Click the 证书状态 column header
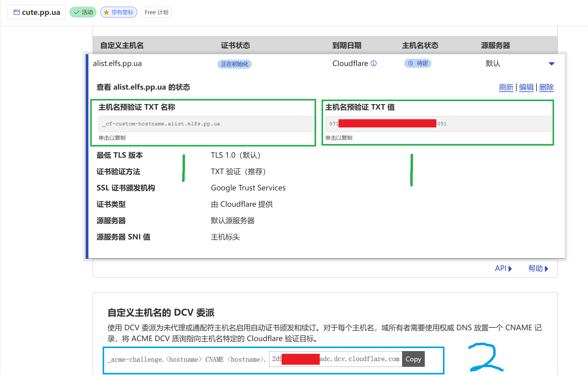Viewport: 588px width, 375px height. (235, 45)
